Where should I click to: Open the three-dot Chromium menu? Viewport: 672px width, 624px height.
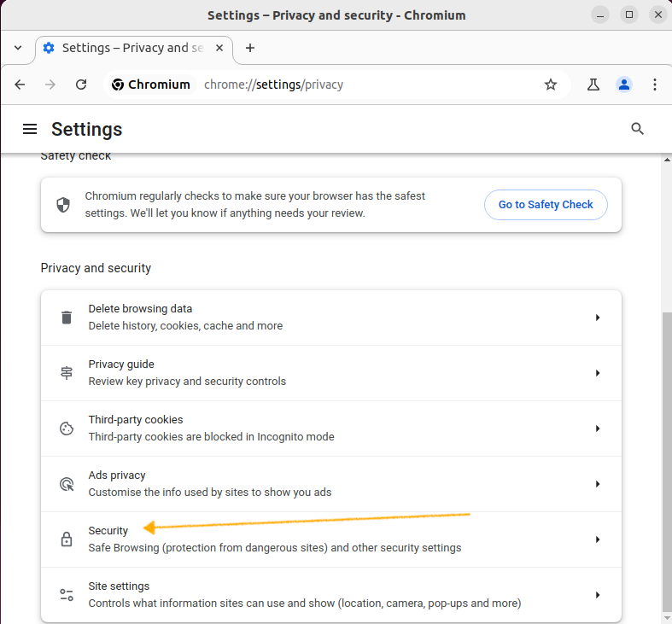coord(654,85)
